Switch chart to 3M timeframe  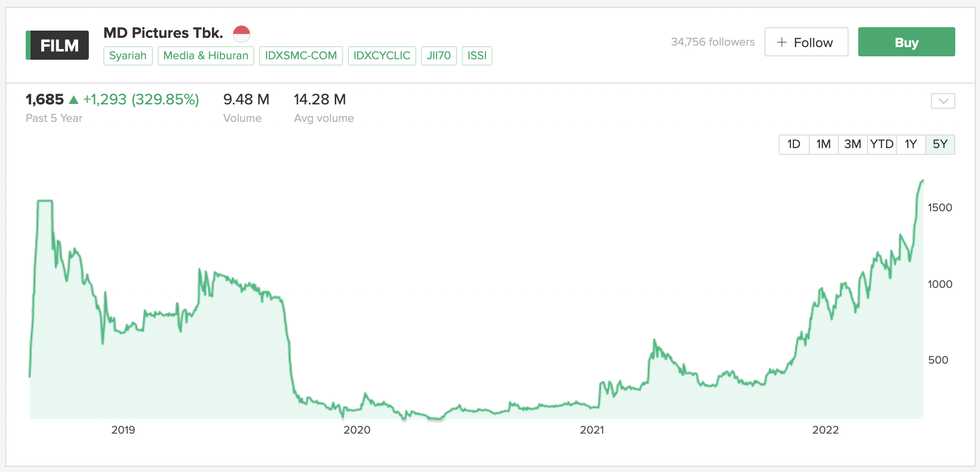point(852,144)
